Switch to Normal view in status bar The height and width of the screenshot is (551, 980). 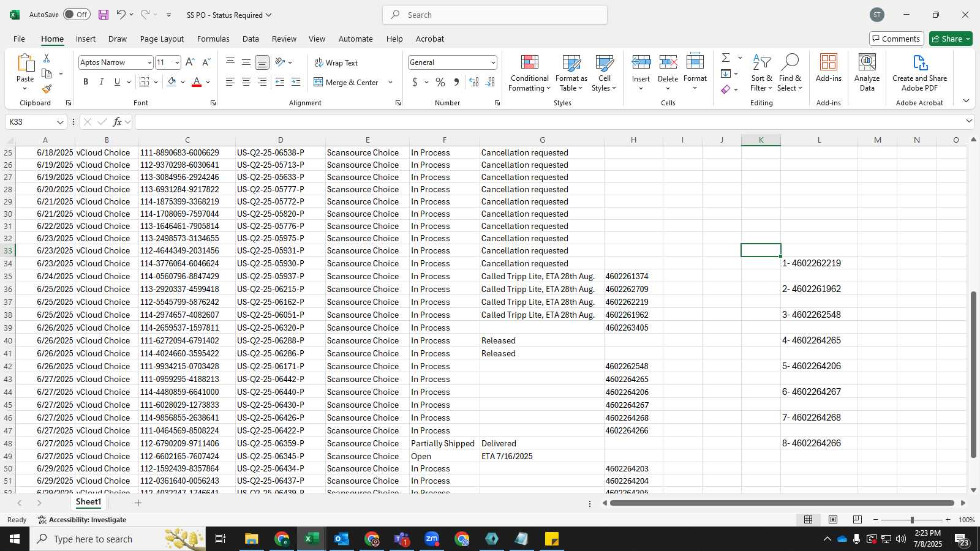pos(808,520)
